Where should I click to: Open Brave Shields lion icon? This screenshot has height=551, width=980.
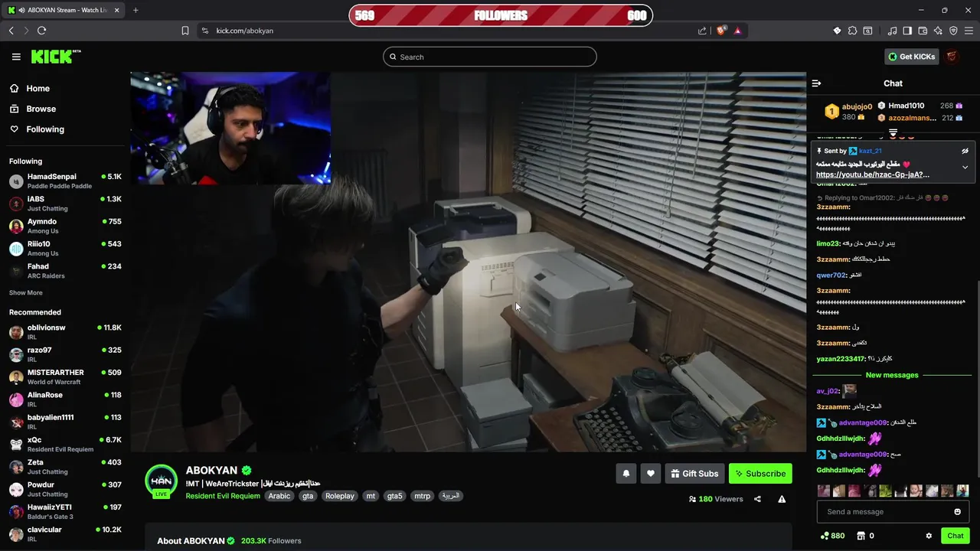click(721, 31)
